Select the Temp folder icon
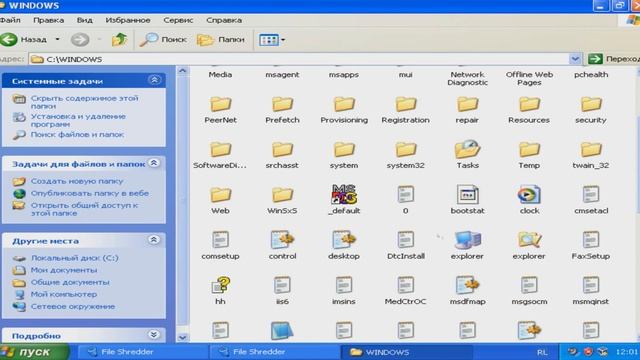This screenshot has height=360, width=640. pos(529,149)
